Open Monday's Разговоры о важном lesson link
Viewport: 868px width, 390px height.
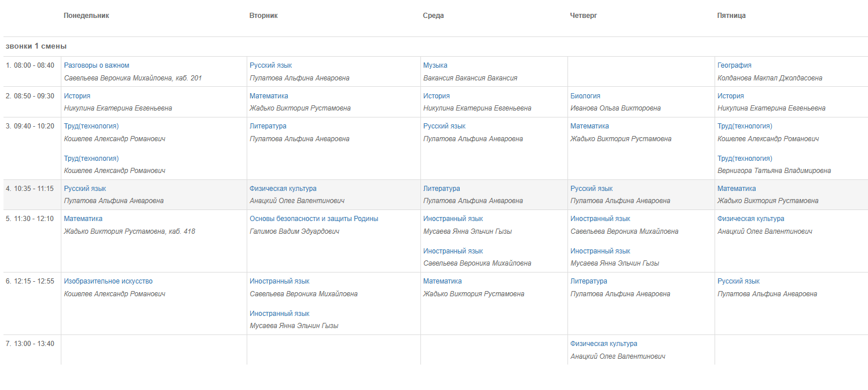tap(97, 65)
